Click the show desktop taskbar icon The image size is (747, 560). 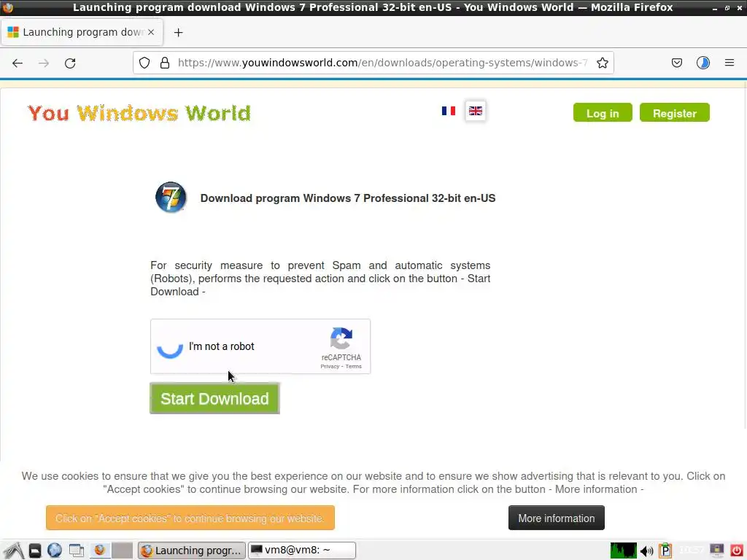76,551
